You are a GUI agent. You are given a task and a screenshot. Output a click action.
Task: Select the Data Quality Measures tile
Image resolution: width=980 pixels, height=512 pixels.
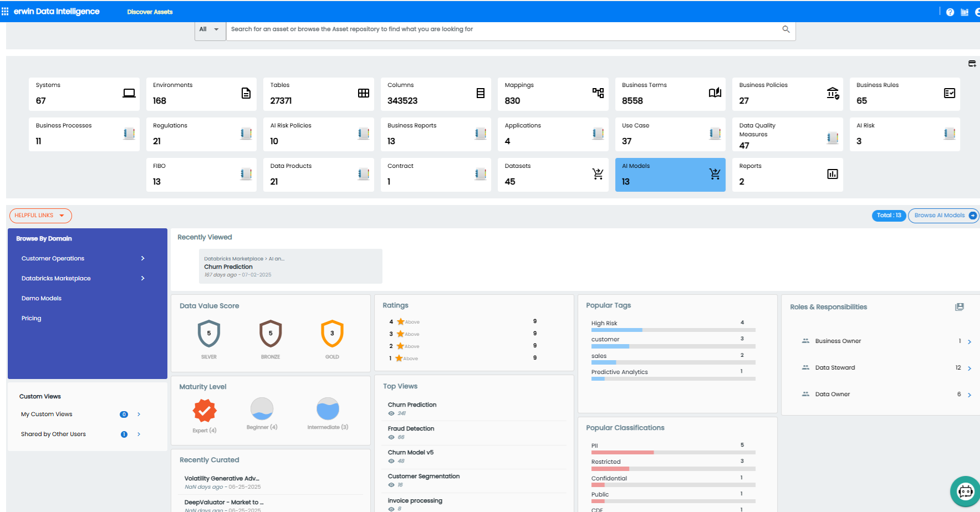(787, 134)
